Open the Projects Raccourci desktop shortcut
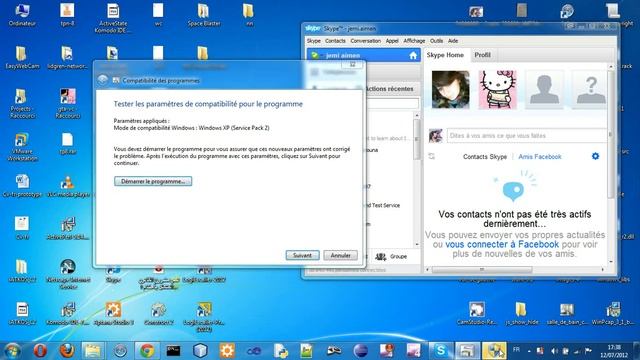 pos(22,104)
